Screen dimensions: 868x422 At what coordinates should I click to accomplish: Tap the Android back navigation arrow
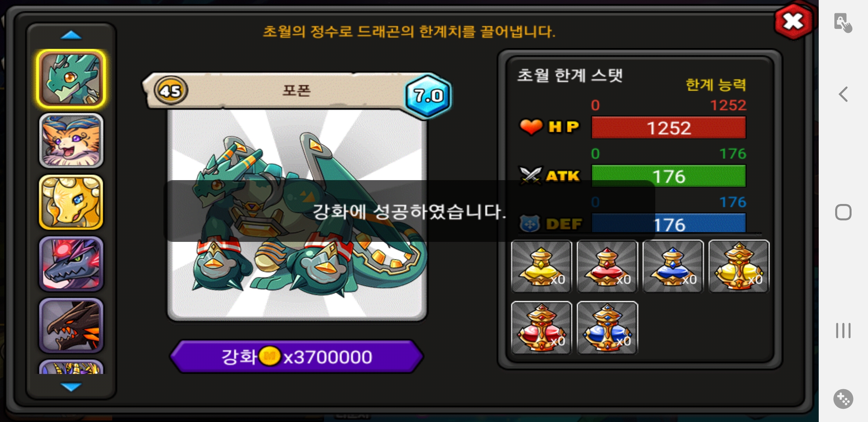point(843,94)
